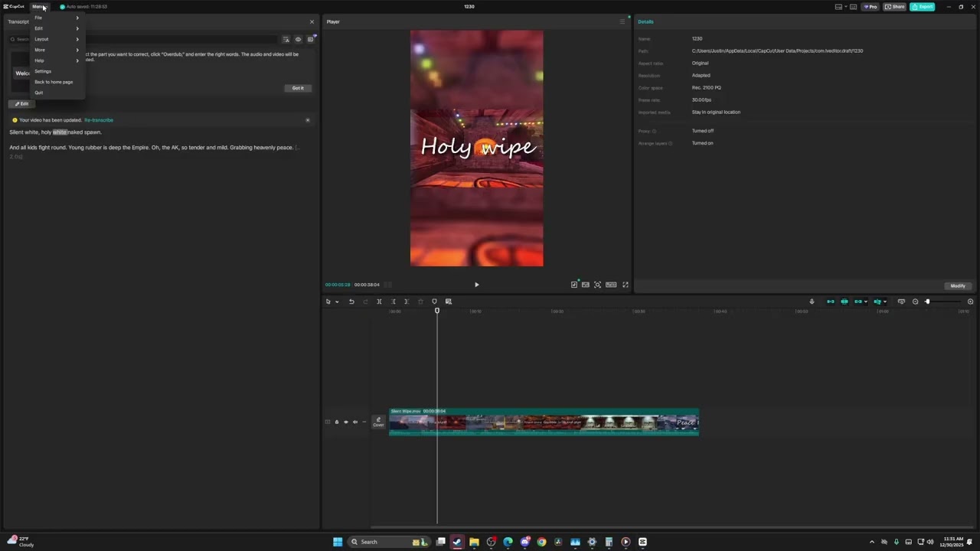980x551 pixels.
Task: Open the More submenu
Action: click(x=57, y=50)
